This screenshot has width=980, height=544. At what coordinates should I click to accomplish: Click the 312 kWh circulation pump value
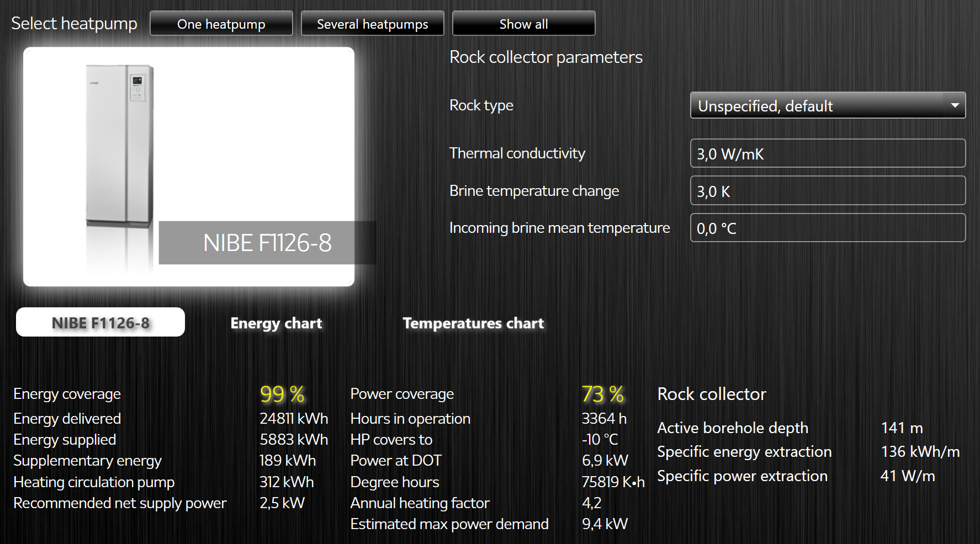click(x=287, y=482)
